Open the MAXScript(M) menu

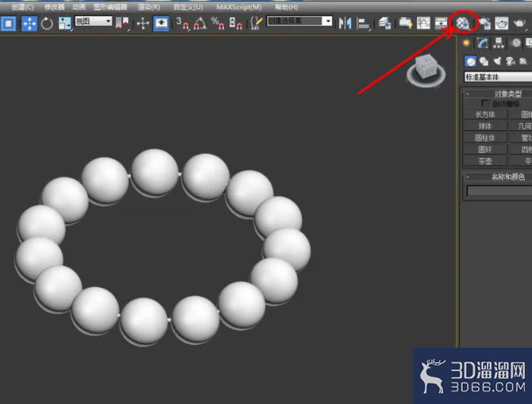(x=239, y=7)
